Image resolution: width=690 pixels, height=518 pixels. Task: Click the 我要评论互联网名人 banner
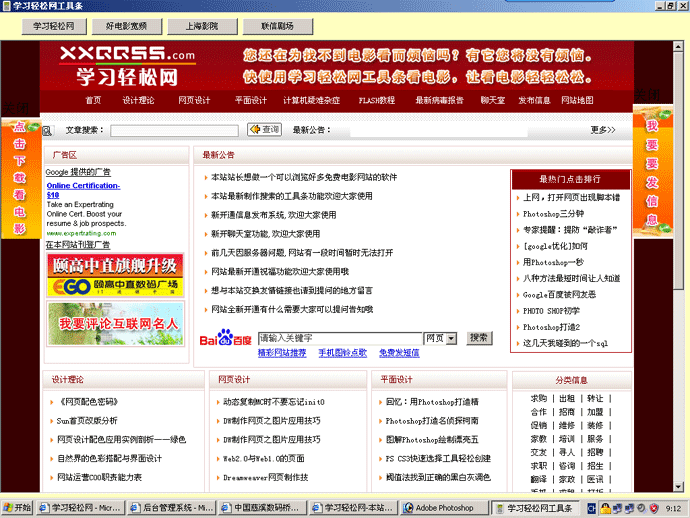coord(115,323)
